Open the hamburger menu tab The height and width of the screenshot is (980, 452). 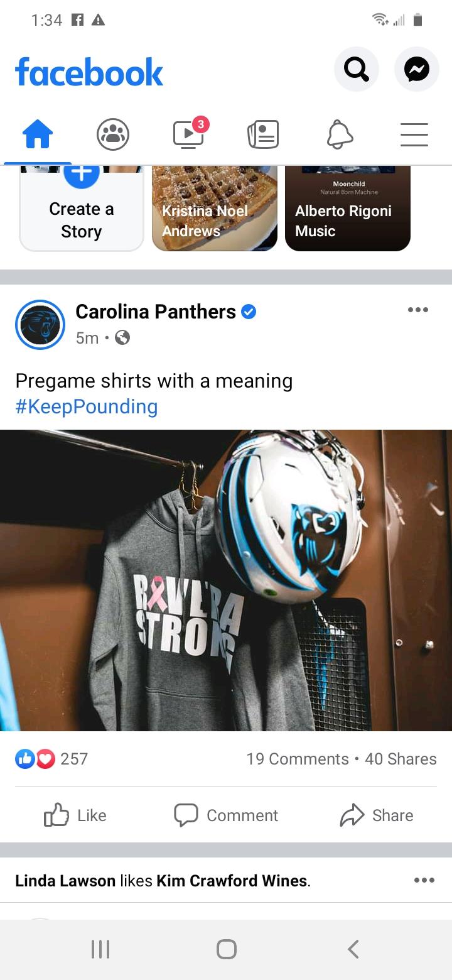coord(414,134)
